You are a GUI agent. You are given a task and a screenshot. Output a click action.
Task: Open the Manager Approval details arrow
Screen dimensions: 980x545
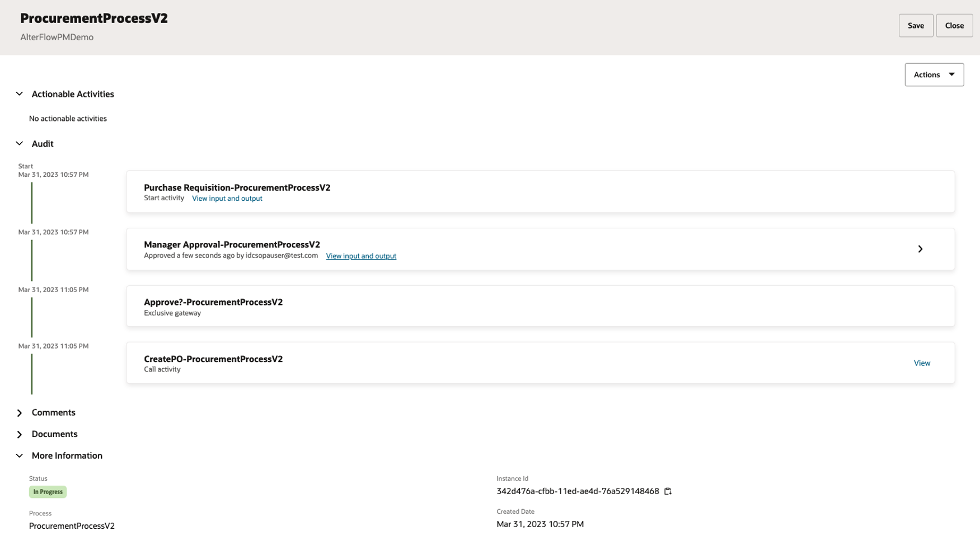pyautogui.click(x=920, y=248)
